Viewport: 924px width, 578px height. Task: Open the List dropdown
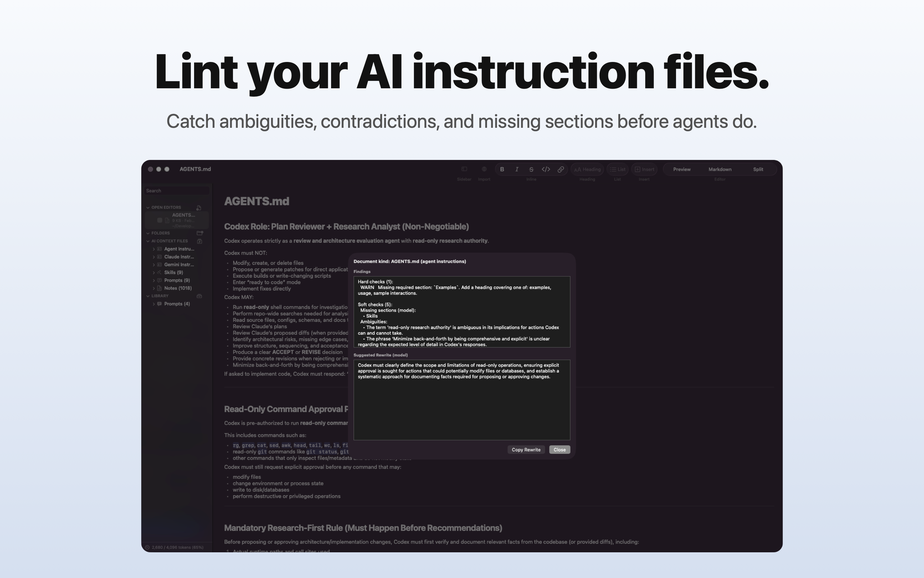[x=617, y=169]
